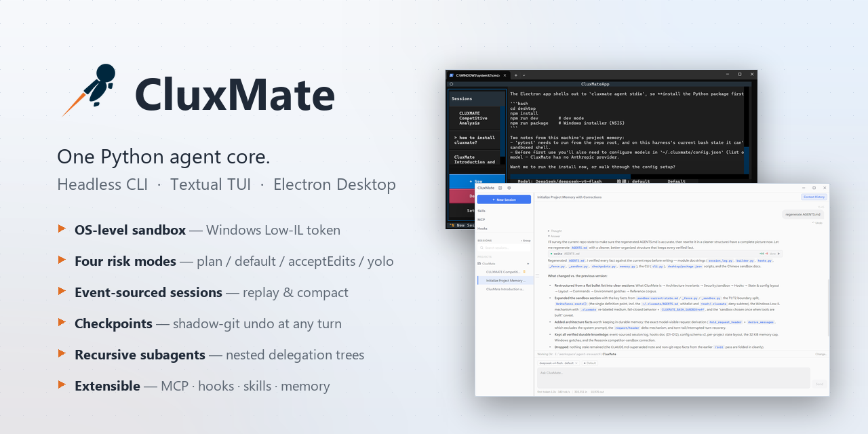
Task: Open CLUXMATE Competiti... session in desktop sidebar
Action: point(503,272)
